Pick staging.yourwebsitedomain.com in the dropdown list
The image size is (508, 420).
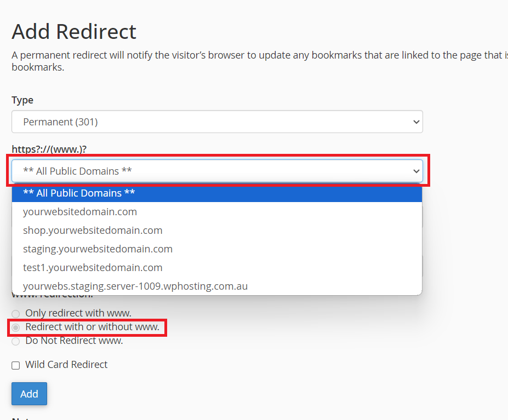(x=98, y=249)
